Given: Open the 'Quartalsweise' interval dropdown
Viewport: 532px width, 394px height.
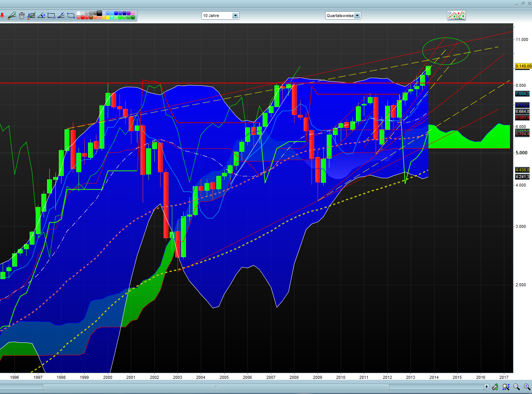Looking at the screenshot, I should [357, 16].
